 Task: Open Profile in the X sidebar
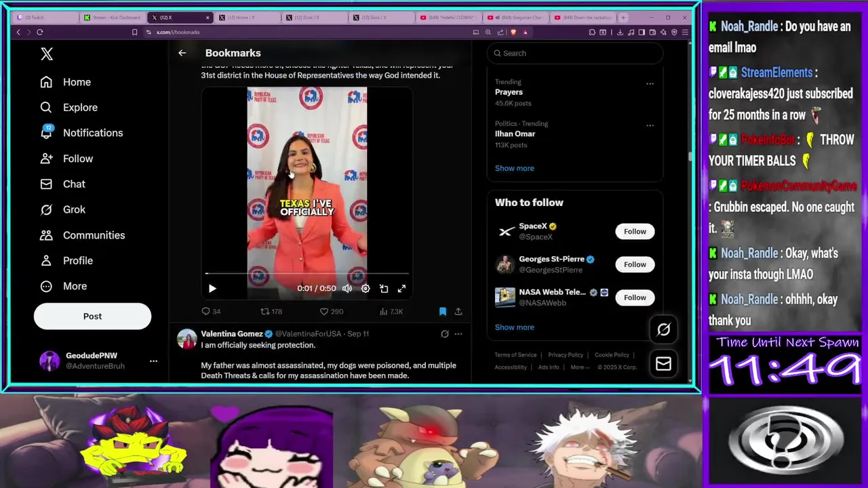pyautogui.click(x=66, y=260)
